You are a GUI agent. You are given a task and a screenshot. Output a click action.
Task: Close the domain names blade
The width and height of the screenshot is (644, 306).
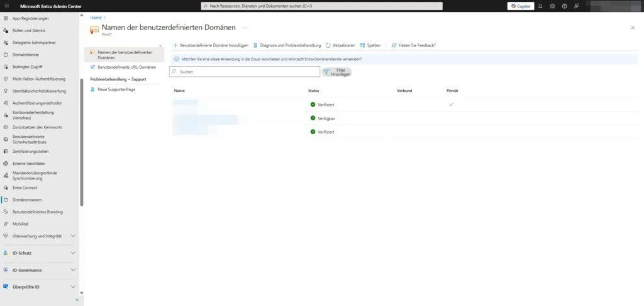coord(633,28)
